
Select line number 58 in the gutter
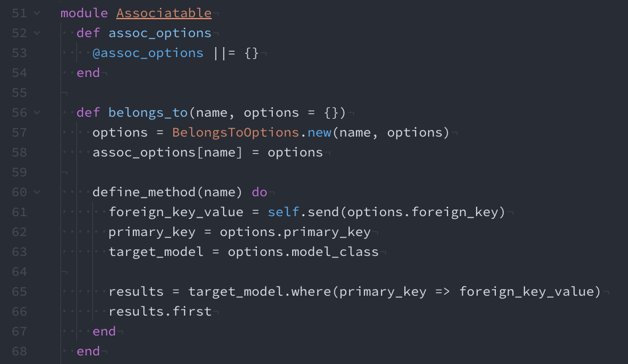pos(19,152)
